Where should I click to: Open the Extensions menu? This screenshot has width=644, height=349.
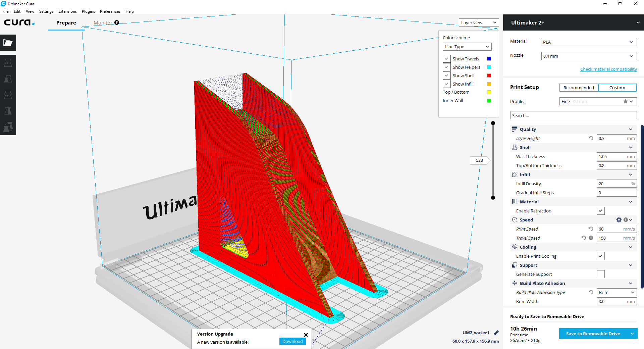(67, 11)
